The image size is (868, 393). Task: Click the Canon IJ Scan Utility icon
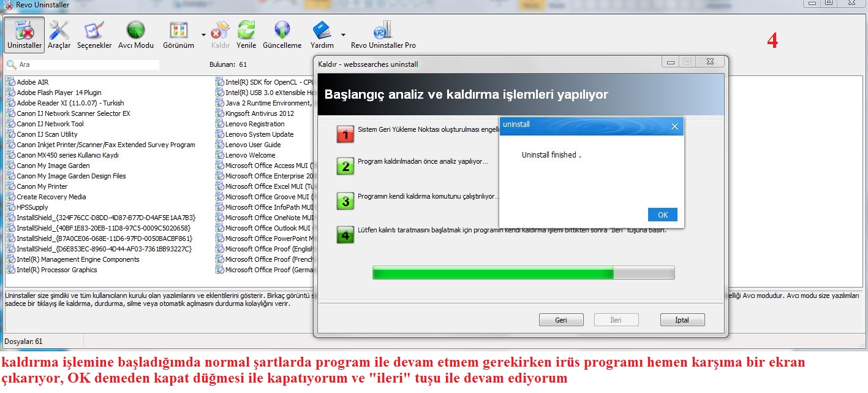(11, 134)
